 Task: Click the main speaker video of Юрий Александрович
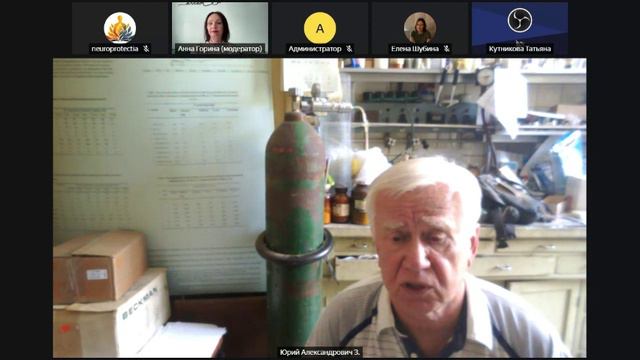point(320,208)
